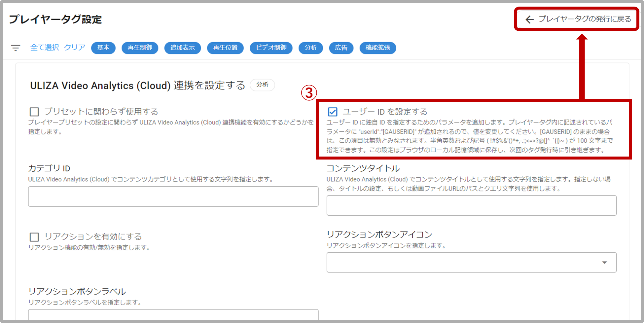644x323 pixels.
Task: Go back via プレイヤータグの発行に戻る
Action: [x=578, y=19]
